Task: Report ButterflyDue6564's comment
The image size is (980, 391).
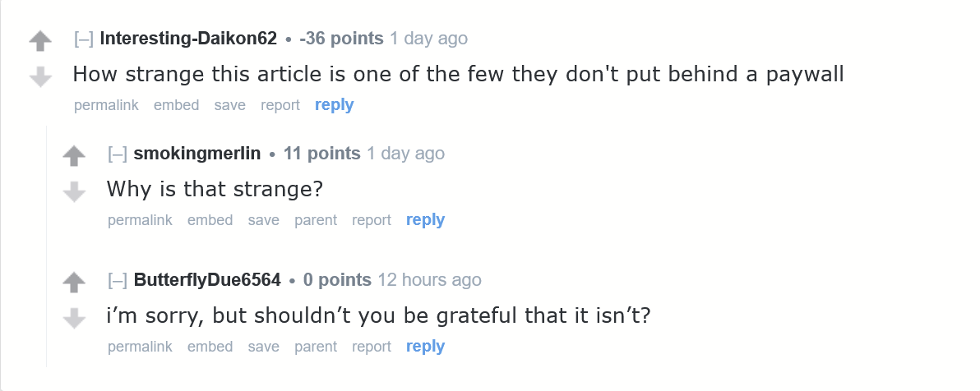Action: tap(372, 347)
